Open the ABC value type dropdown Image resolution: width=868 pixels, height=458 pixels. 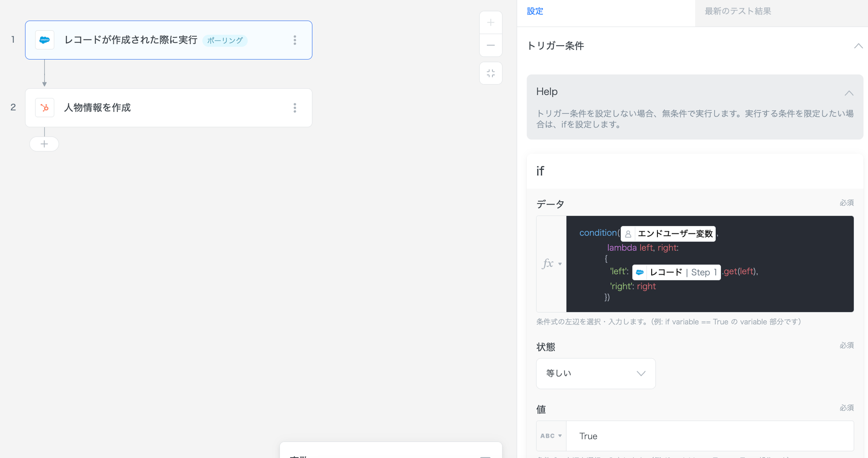coord(551,436)
